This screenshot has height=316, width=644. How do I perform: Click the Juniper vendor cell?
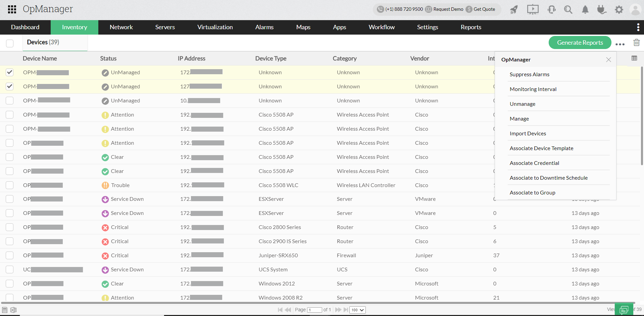[424, 256]
